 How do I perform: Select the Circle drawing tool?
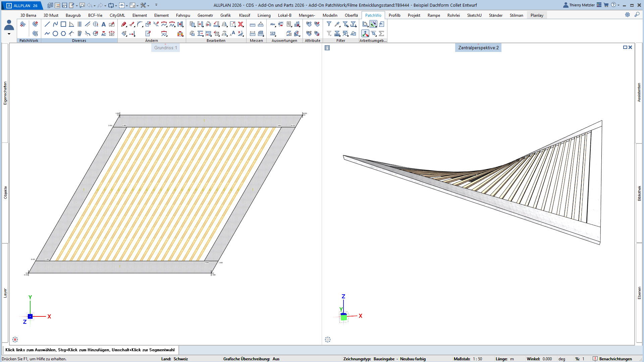(55, 34)
